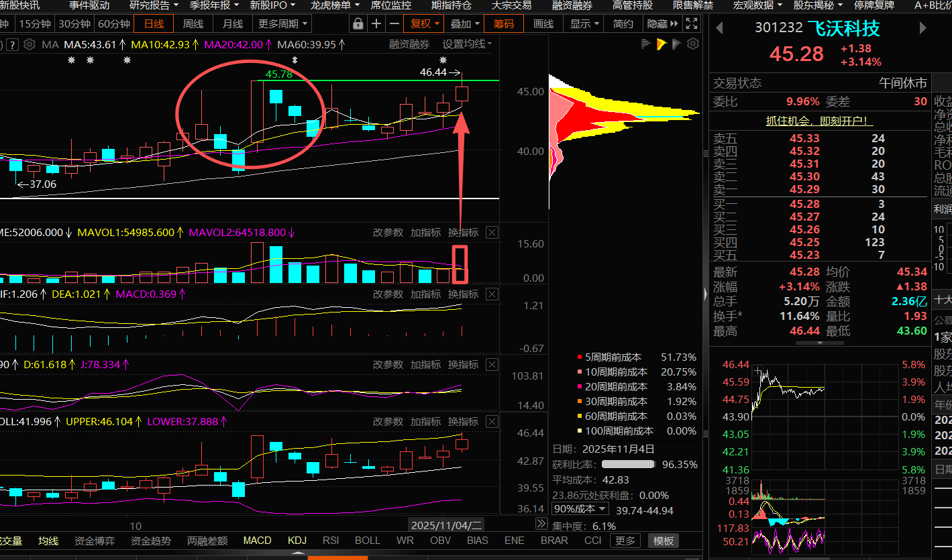Toggle 简约 simple mode
Viewport: 952px width, 560px height.
pyautogui.click(x=623, y=24)
